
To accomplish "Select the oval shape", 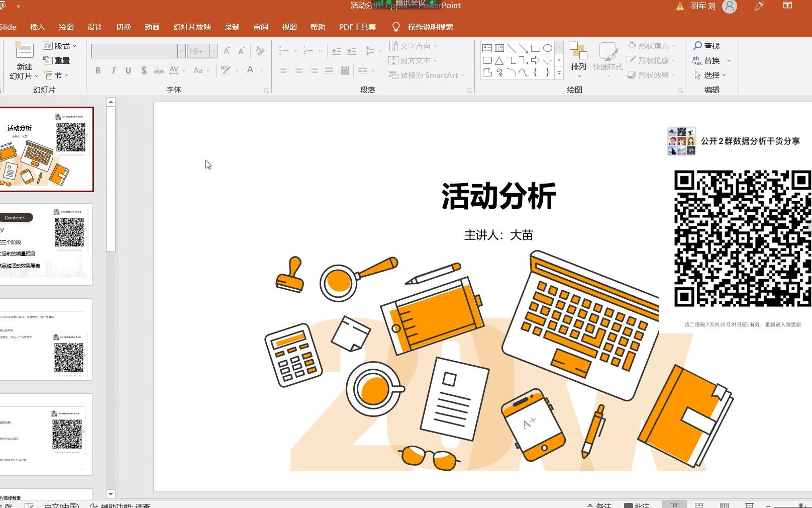I will click(548, 48).
